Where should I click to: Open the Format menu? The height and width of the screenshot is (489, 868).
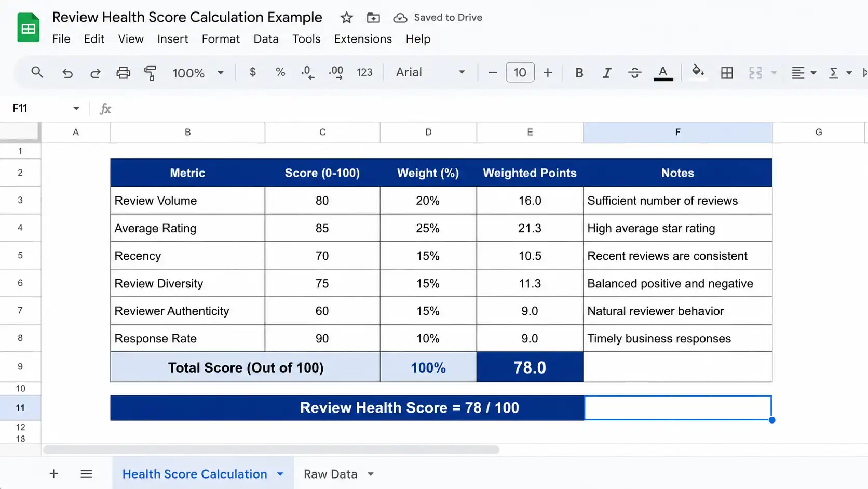tap(221, 39)
